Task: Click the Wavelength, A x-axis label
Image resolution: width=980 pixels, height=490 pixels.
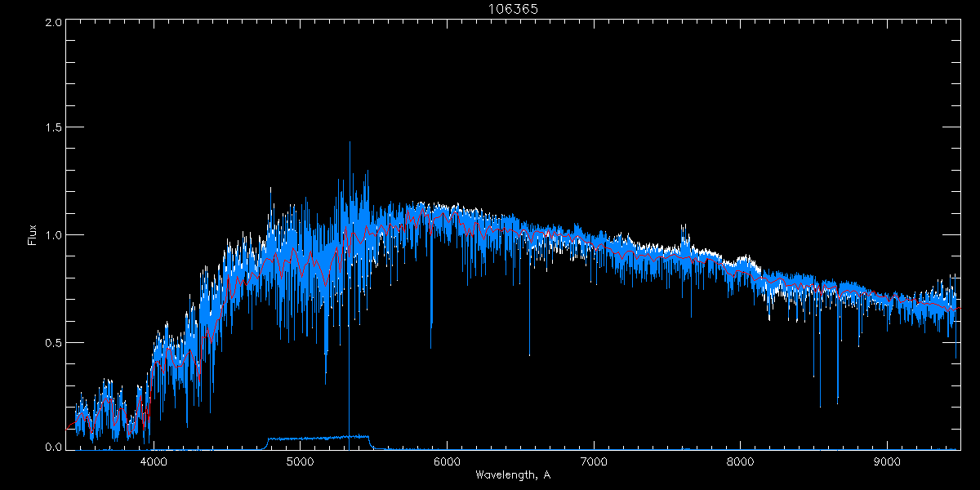Action: tap(512, 474)
